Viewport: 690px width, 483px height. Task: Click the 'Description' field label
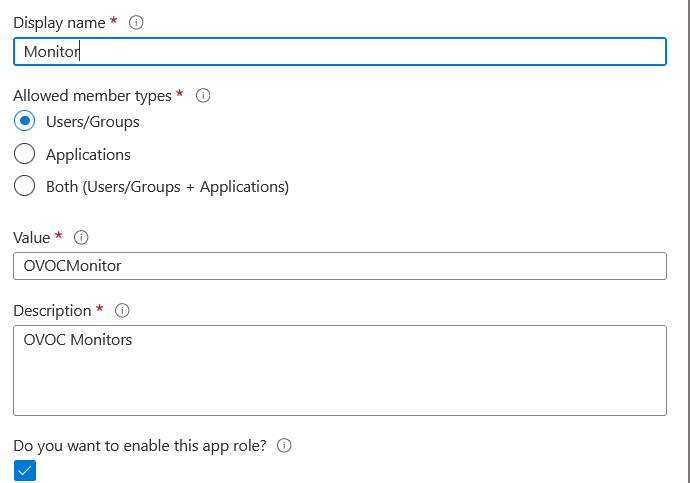pyautogui.click(x=52, y=310)
